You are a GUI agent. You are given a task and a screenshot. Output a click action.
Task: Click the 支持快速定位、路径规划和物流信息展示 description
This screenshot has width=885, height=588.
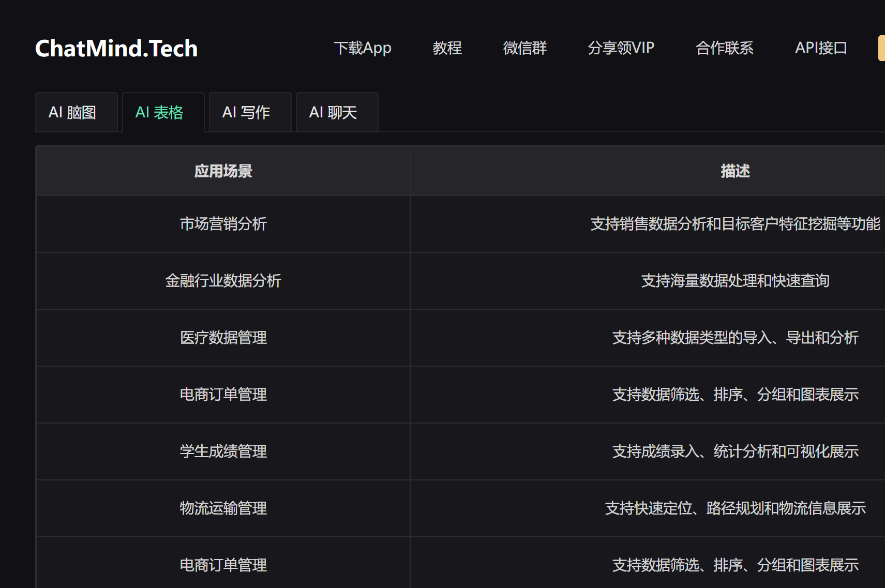tap(735, 508)
